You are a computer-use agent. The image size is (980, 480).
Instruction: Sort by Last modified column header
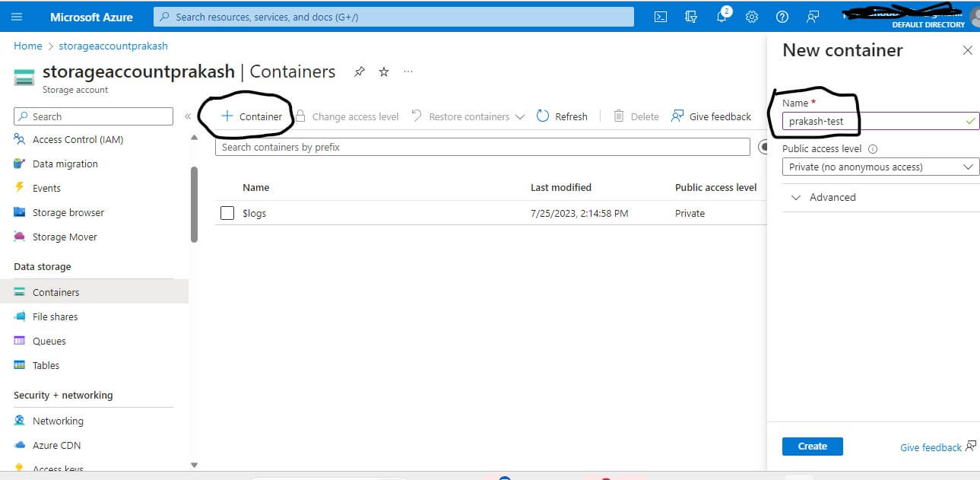click(561, 187)
